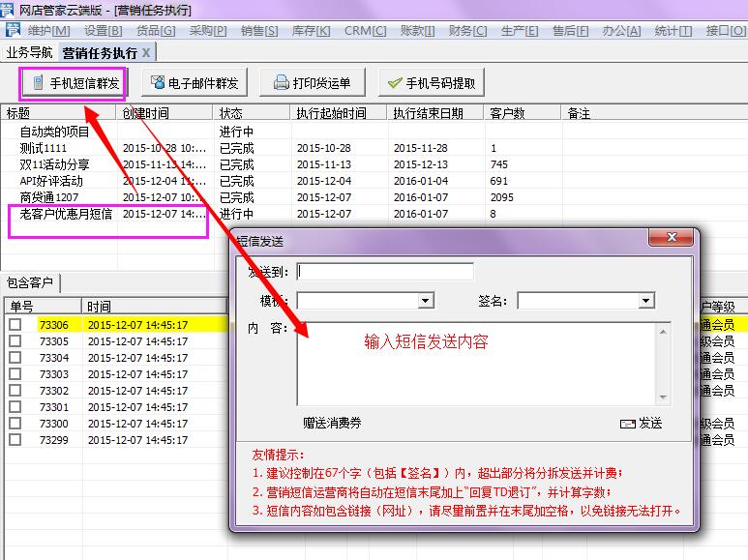Switch to the 业务导航 tab

tap(29, 52)
